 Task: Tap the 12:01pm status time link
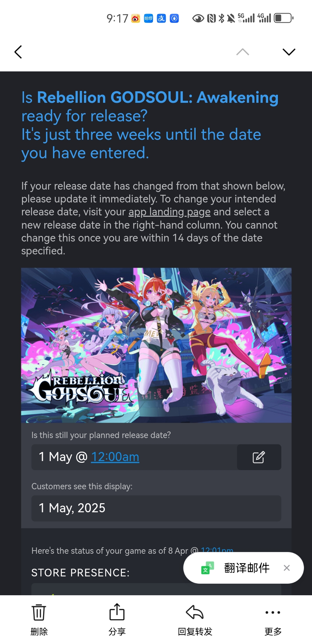tap(217, 551)
